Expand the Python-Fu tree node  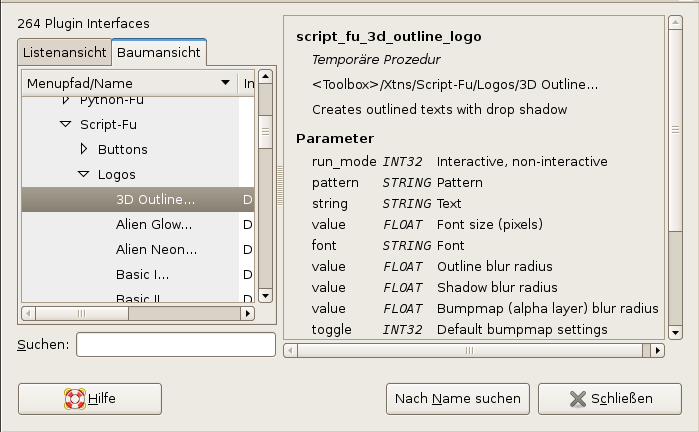tap(66, 100)
